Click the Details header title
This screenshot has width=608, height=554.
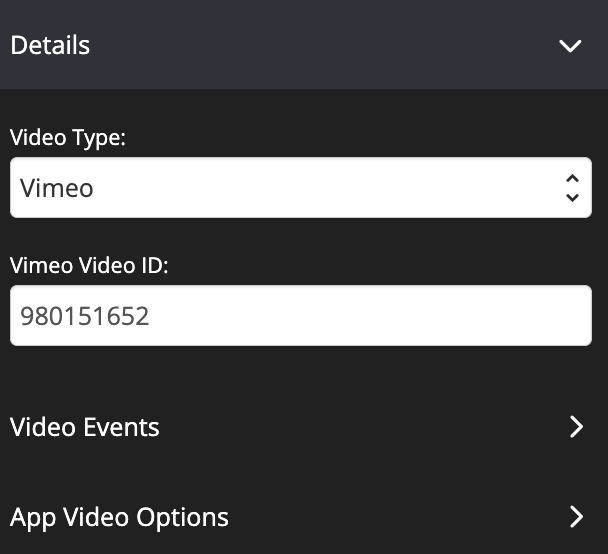click(50, 45)
